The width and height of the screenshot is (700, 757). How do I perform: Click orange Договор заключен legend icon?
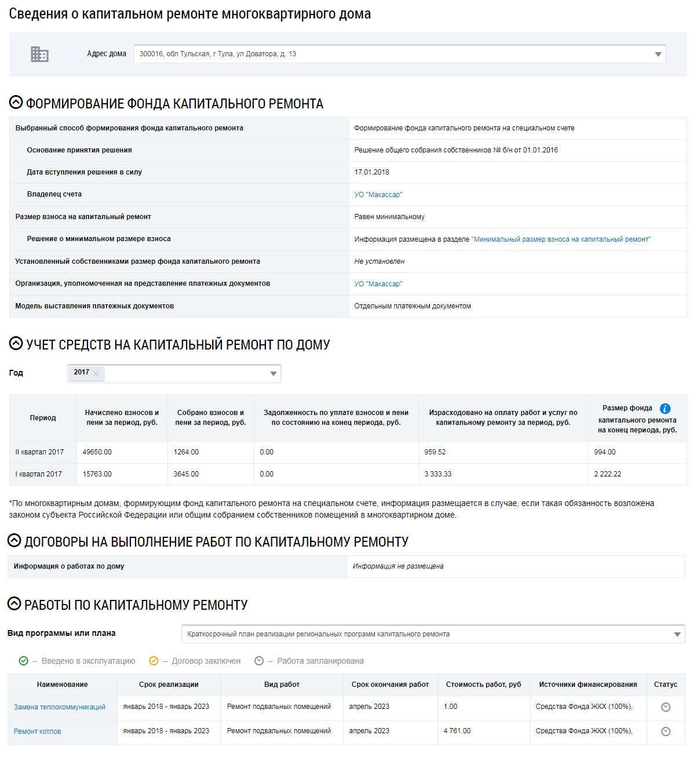click(154, 661)
